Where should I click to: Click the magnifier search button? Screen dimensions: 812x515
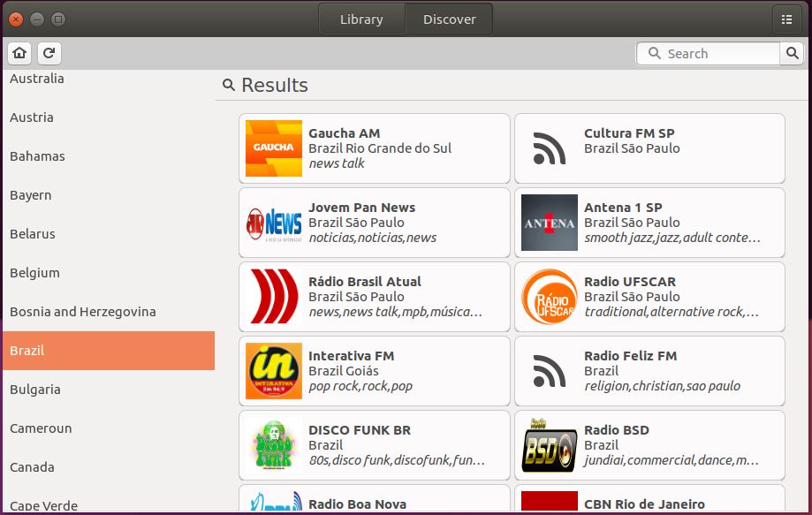pyautogui.click(x=793, y=54)
